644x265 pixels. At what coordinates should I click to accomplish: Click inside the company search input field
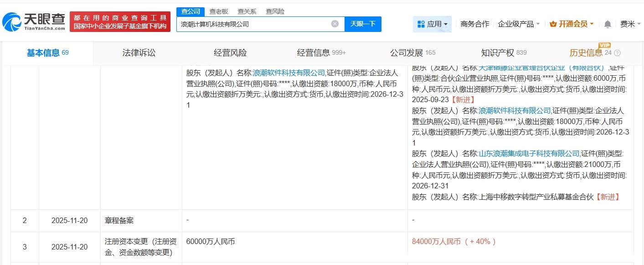[x=255, y=24]
